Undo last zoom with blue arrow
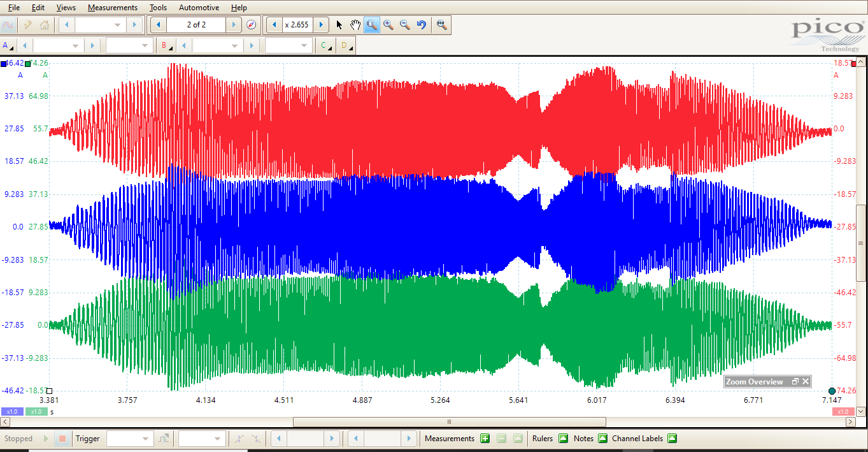This screenshot has width=868, height=452. tap(421, 25)
